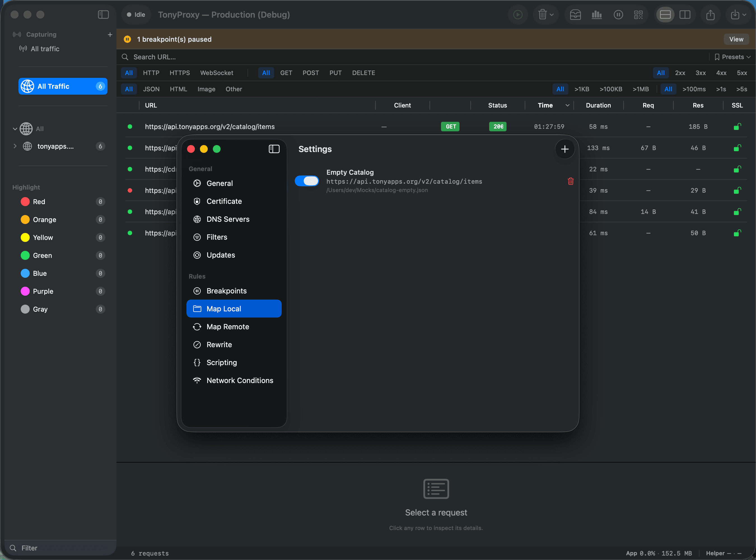Click the Red highlight color swatch
Image resolution: width=756 pixels, height=560 pixels.
pyautogui.click(x=25, y=202)
